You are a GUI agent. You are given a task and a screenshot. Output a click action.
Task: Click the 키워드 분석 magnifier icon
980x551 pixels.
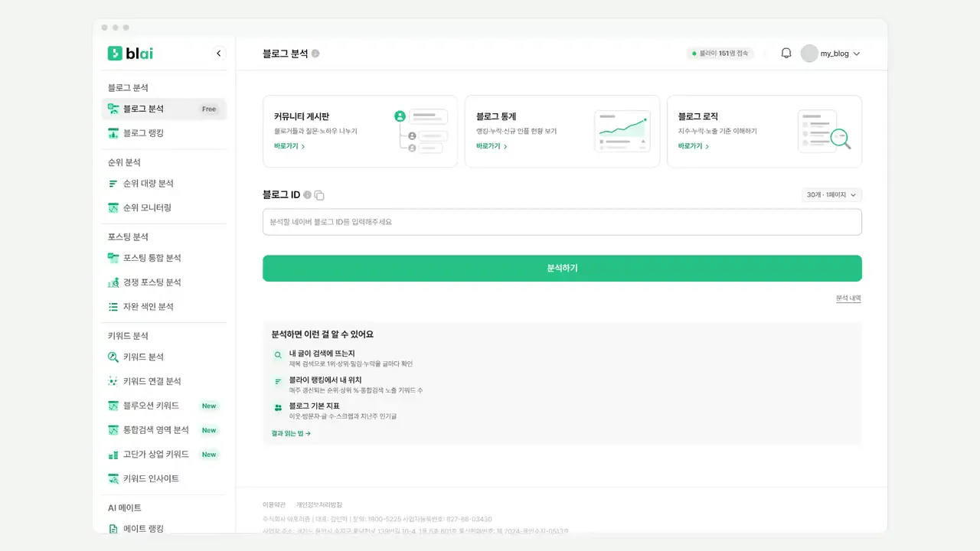[113, 357]
